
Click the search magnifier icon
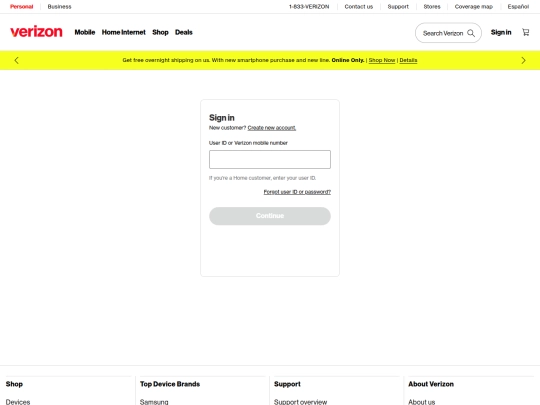(471, 33)
